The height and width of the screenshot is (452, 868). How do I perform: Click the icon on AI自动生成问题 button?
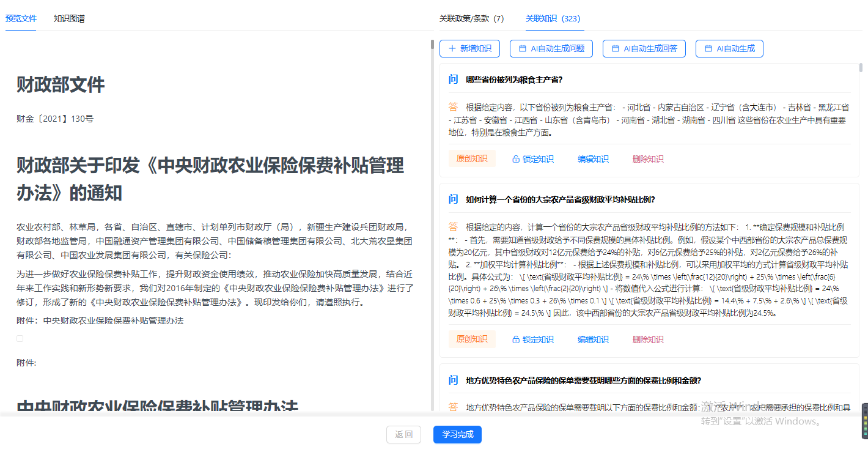(x=523, y=48)
